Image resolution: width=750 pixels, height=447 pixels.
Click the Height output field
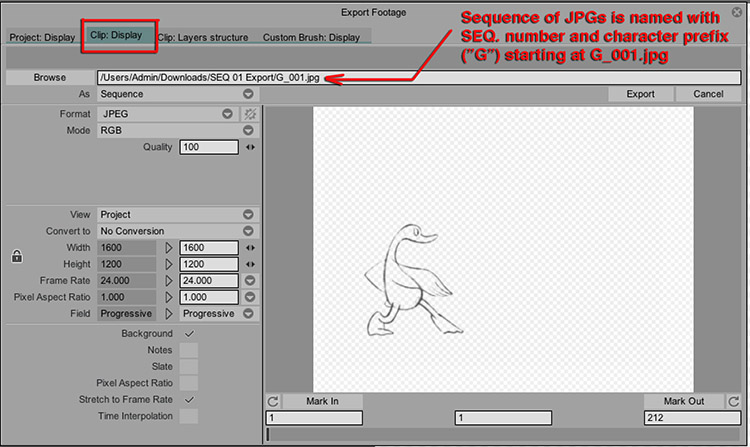coord(209,264)
